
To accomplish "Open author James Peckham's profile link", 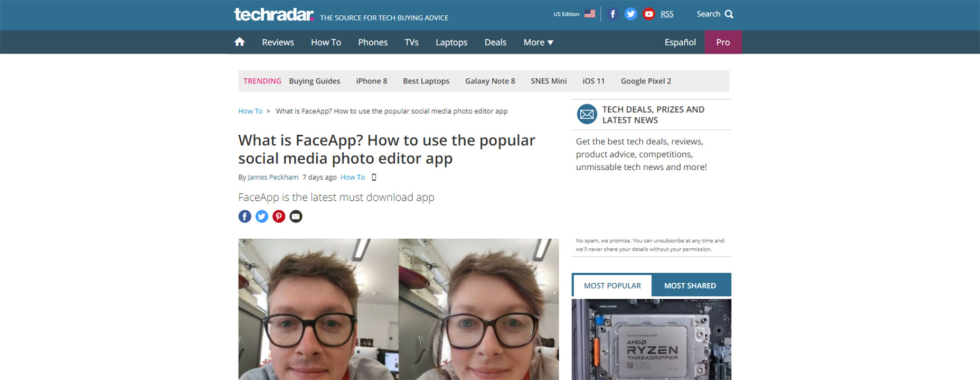I will tap(273, 177).
